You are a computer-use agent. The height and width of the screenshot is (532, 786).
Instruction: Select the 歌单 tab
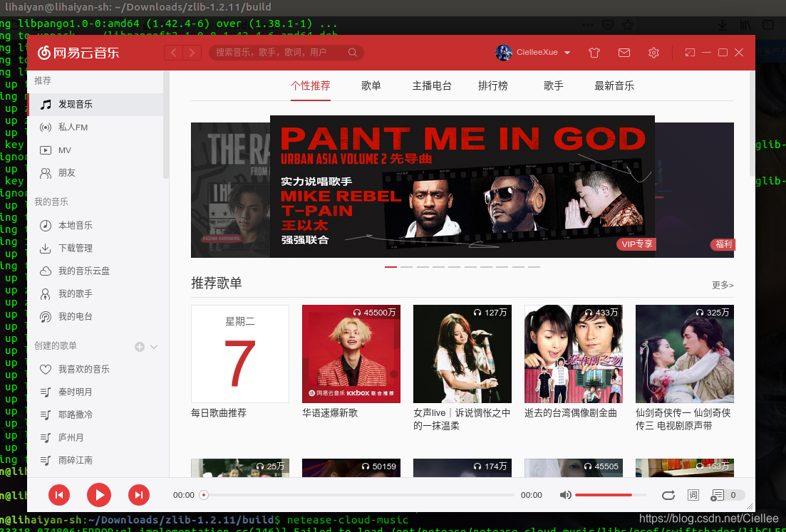[371, 86]
